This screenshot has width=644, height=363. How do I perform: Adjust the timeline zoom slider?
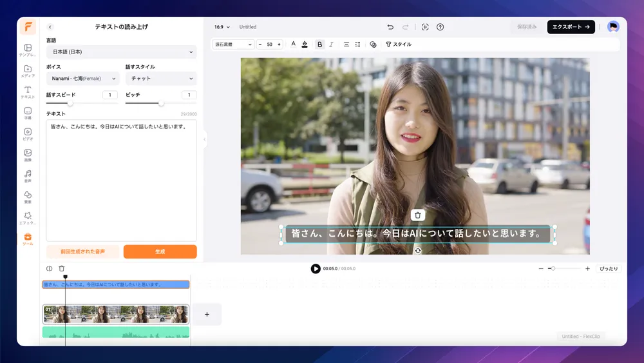[553, 268]
